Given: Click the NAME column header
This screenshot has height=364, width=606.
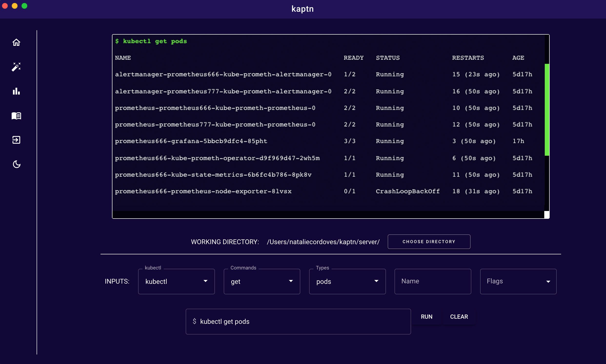Looking at the screenshot, I should click(123, 58).
